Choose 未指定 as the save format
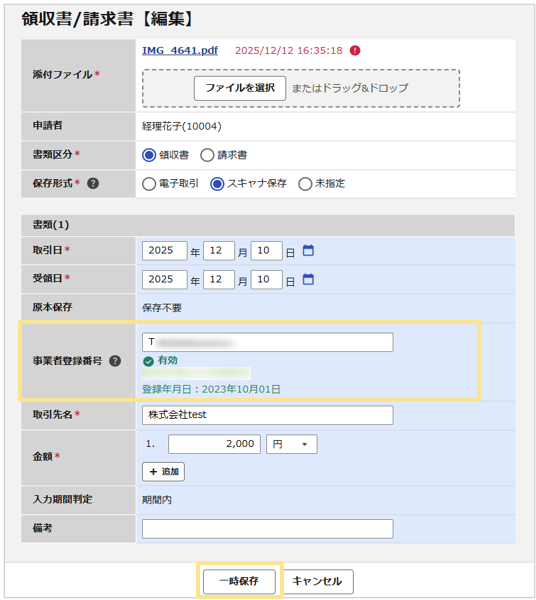 click(x=305, y=184)
